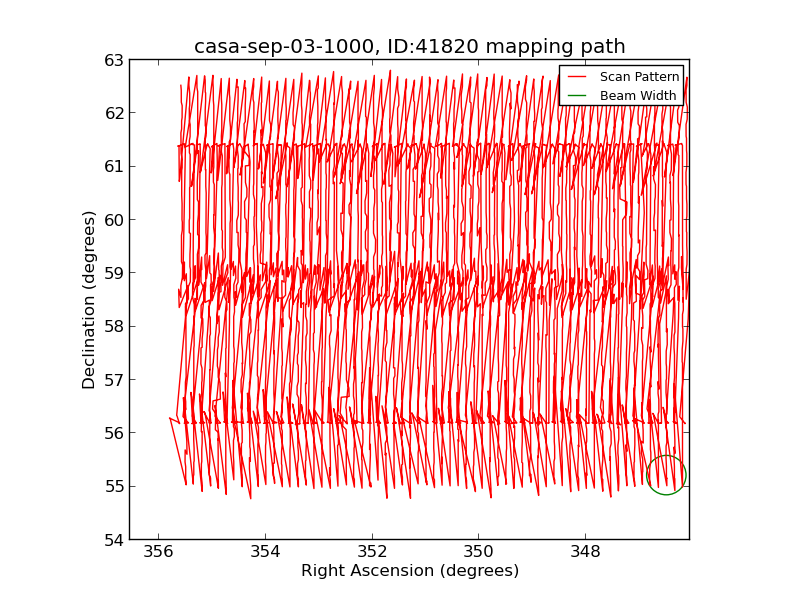Click the y-axis tick label 54
800x600 pixels.
[x=114, y=540]
